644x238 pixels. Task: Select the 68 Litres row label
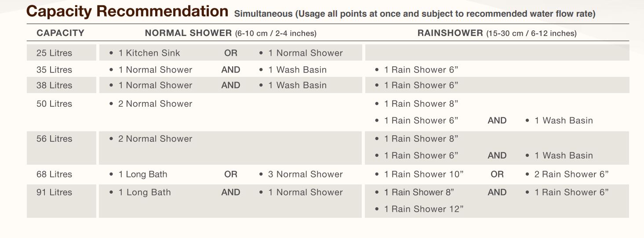point(54,174)
